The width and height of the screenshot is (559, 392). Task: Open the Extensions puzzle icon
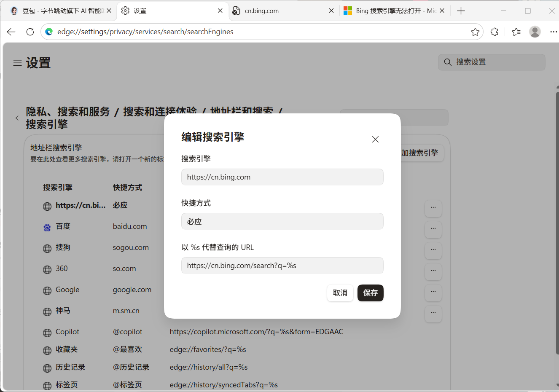point(494,32)
